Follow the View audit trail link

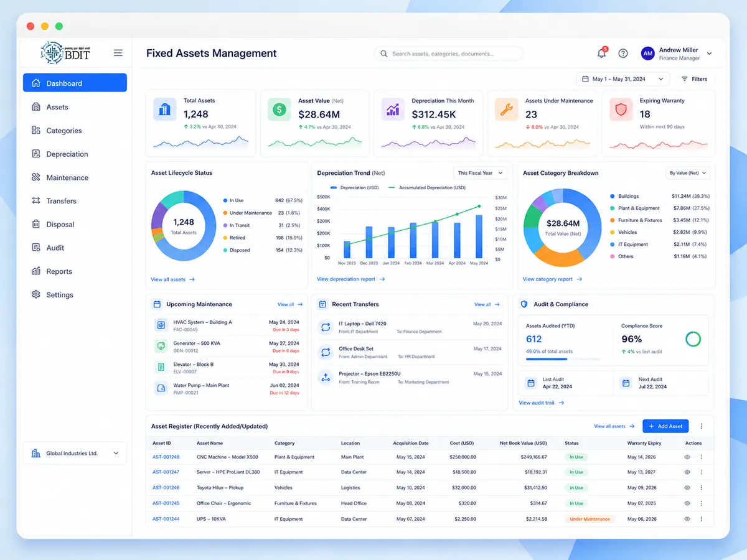pos(542,403)
